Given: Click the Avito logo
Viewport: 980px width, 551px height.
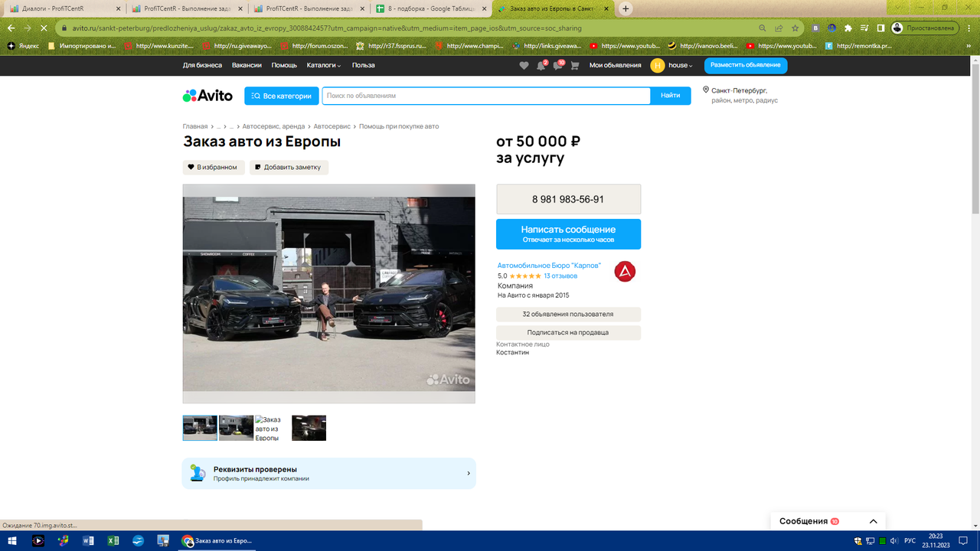Looking at the screenshot, I should click(x=206, y=95).
